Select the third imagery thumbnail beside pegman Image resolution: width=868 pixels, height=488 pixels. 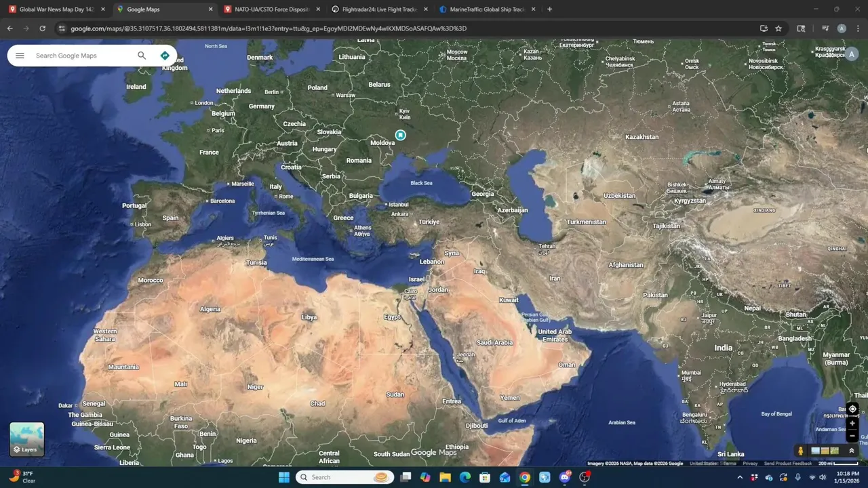[x=834, y=451]
